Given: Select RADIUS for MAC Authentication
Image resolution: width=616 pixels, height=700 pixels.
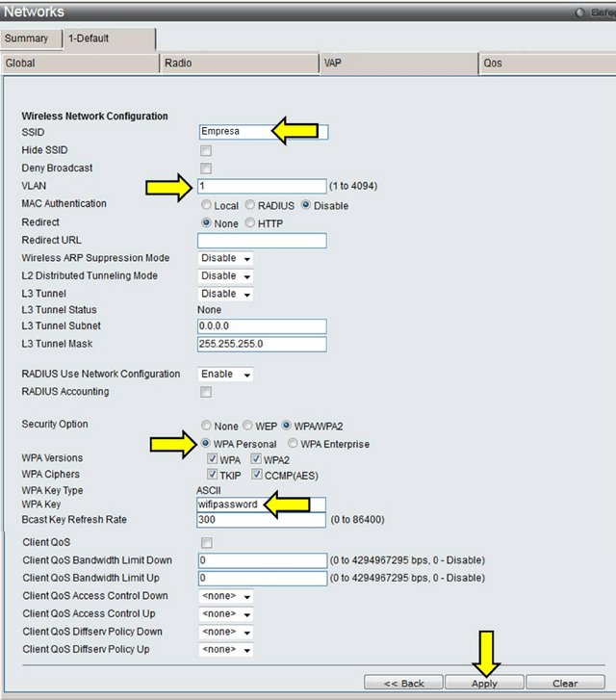Looking at the screenshot, I should coord(250,205).
